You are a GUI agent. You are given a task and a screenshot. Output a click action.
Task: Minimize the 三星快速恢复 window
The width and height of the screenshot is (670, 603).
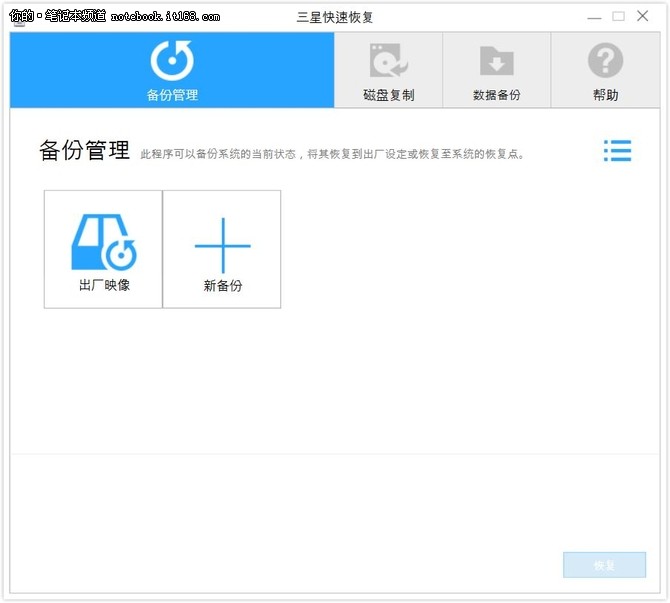point(594,17)
